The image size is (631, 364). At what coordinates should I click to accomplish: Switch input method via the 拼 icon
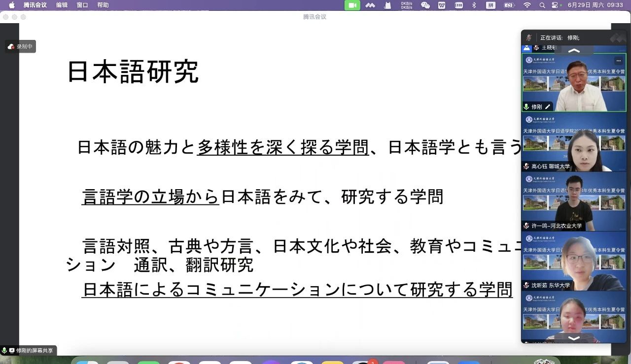[491, 5]
